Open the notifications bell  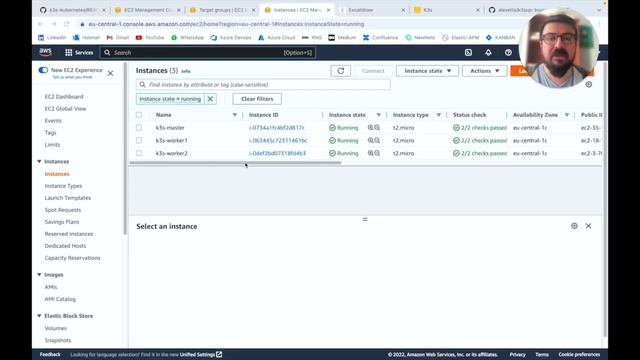[x=488, y=53]
